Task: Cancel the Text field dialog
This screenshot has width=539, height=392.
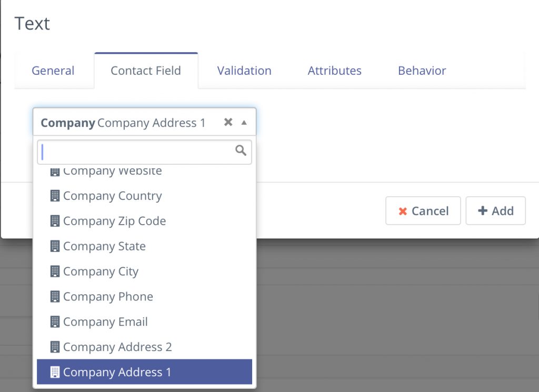Action: tap(423, 210)
